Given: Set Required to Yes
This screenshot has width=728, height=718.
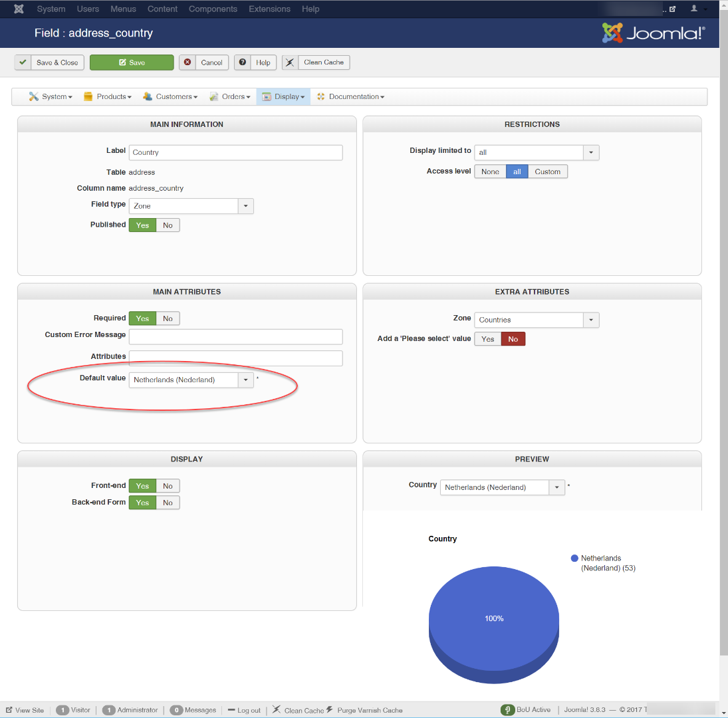Looking at the screenshot, I should point(142,318).
